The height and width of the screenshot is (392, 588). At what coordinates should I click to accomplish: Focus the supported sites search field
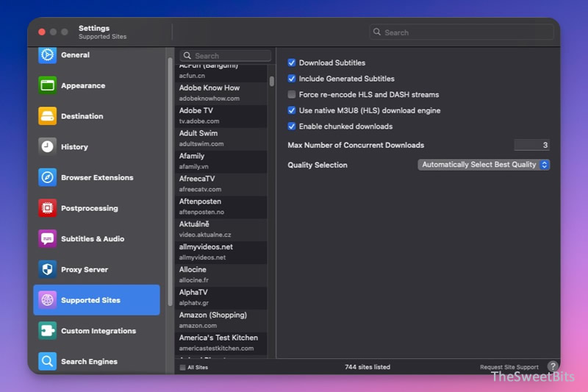226,56
